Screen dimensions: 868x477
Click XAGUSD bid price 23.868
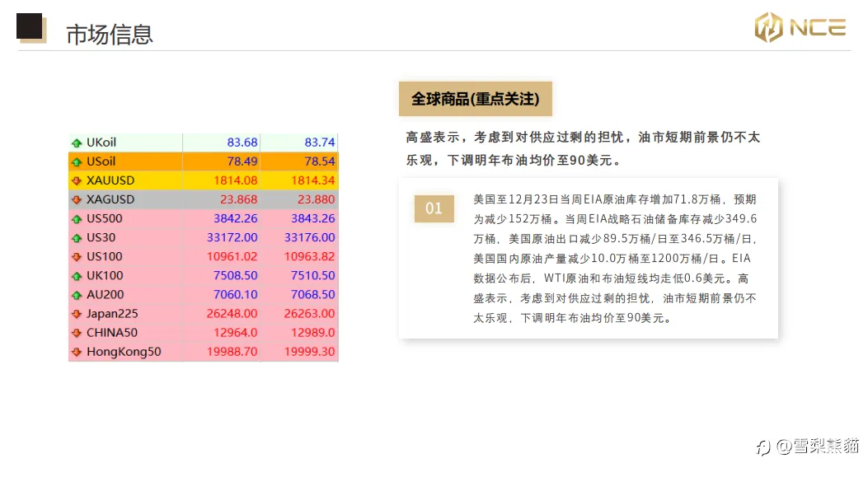click(x=238, y=199)
